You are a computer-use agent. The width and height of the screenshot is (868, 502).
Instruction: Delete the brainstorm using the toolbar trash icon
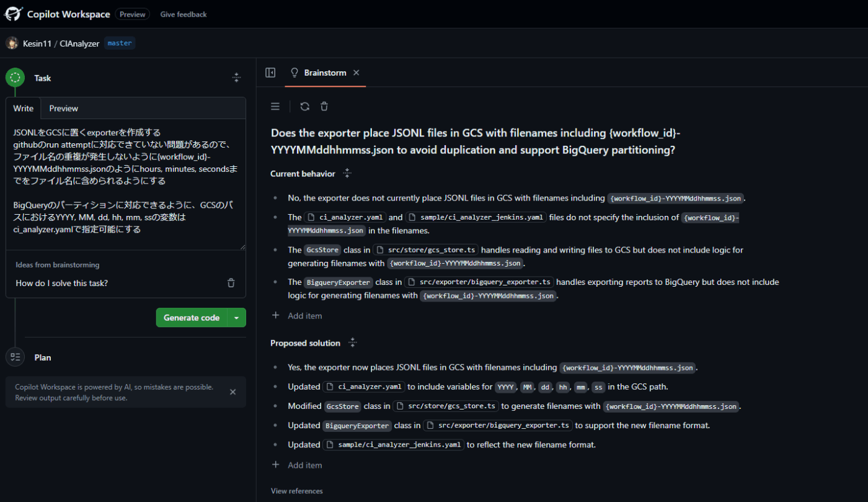coord(324,107)
